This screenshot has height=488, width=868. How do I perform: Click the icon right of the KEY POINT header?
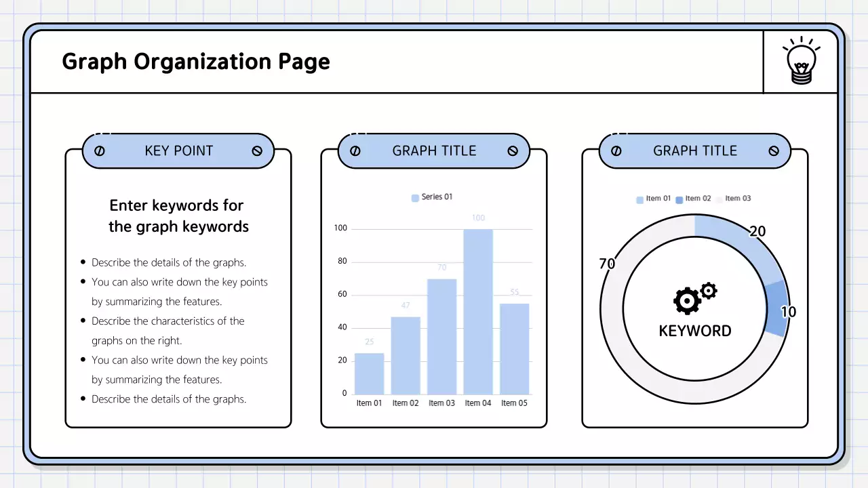tap(257, 150)
